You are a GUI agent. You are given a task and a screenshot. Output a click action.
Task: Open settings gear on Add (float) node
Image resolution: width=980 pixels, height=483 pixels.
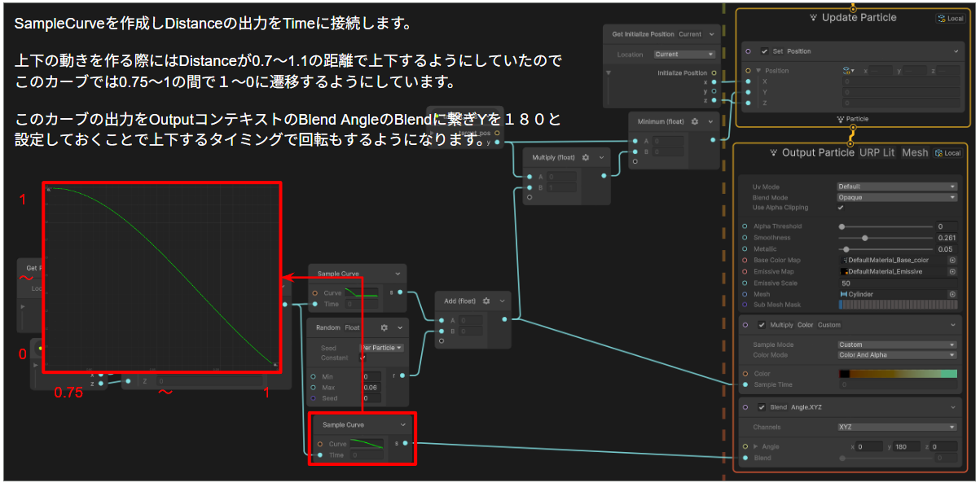click(x=486, y=301)
